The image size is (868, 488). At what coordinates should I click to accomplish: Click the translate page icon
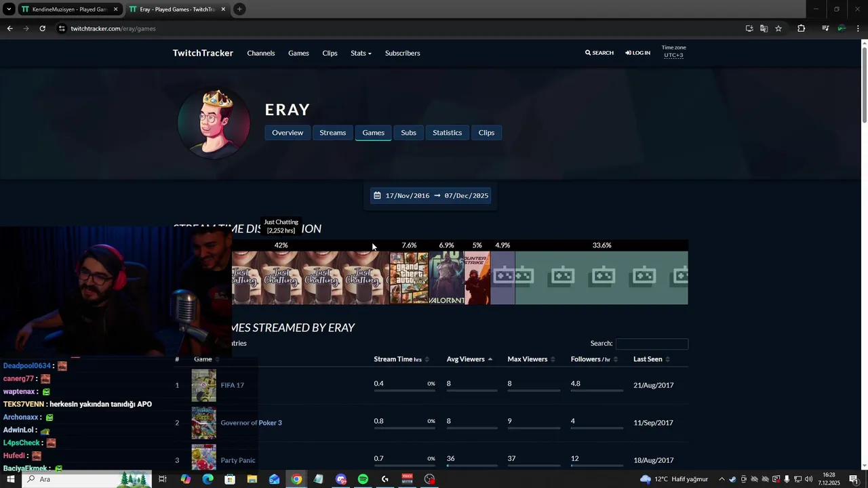764,28
